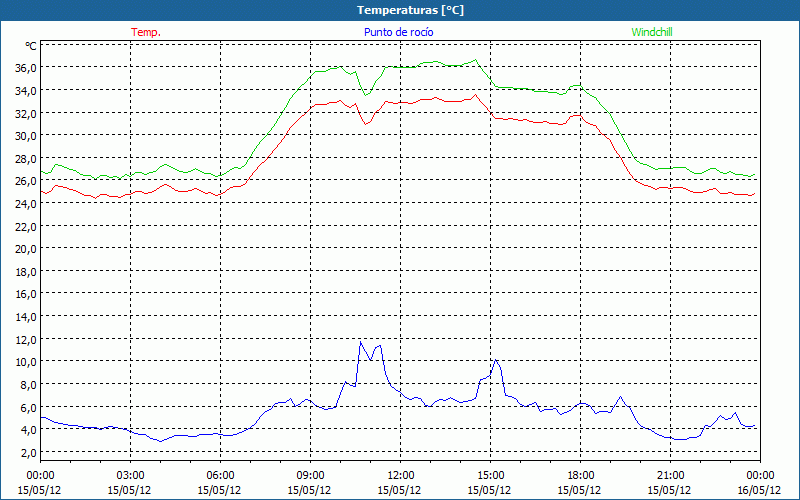Click the red Temp. legend label
Image resolution: width=800 pixels, height=500 pixels.
pyautogui.click(x=146, y=32)
